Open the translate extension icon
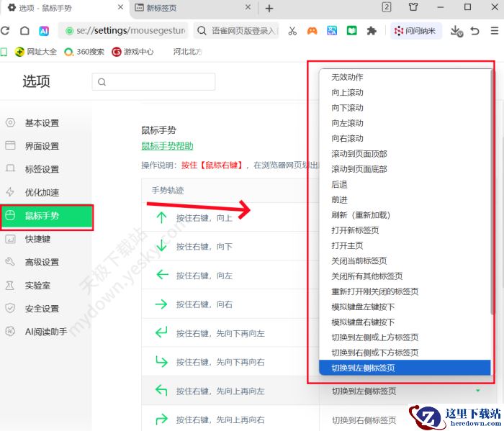The height and width of the screenshot is (431, 504). [x=332, y=31]
